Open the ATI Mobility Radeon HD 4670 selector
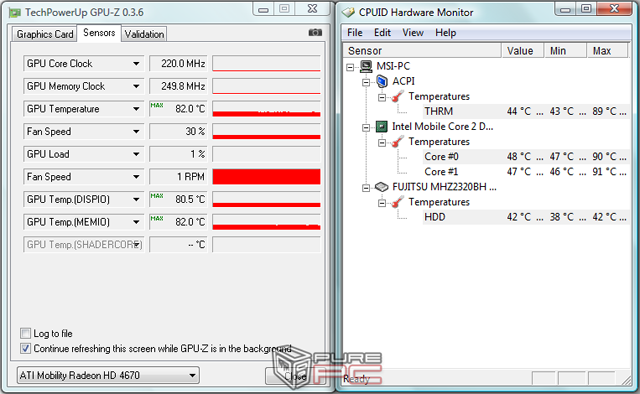 [x=108, y=375]
